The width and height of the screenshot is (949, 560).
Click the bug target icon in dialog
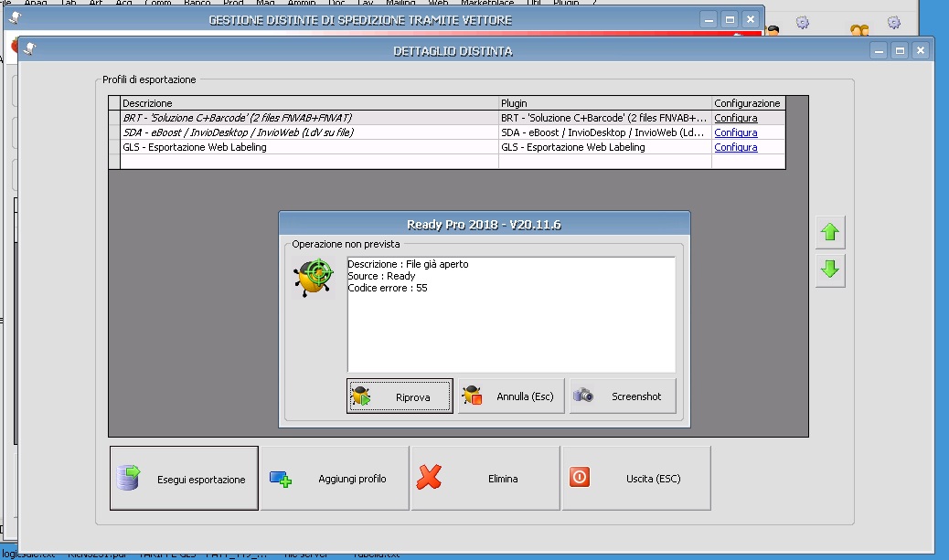coord(314,278)
